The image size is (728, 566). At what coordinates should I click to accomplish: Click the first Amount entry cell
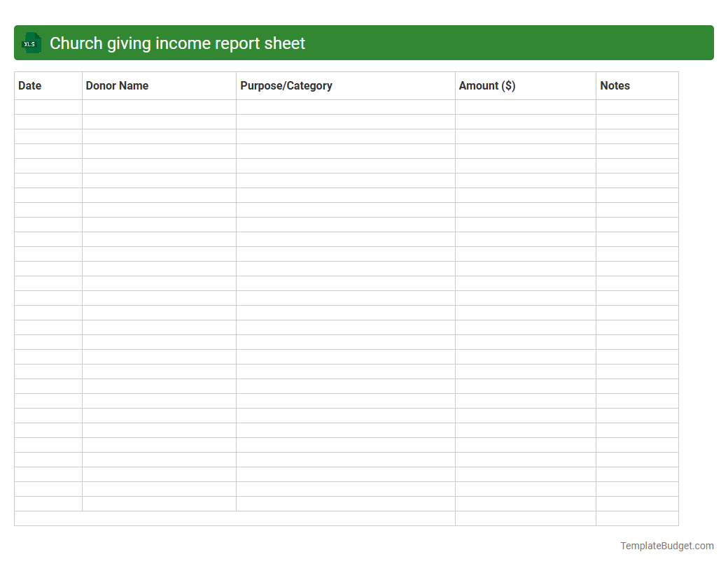tap(526, 106)
